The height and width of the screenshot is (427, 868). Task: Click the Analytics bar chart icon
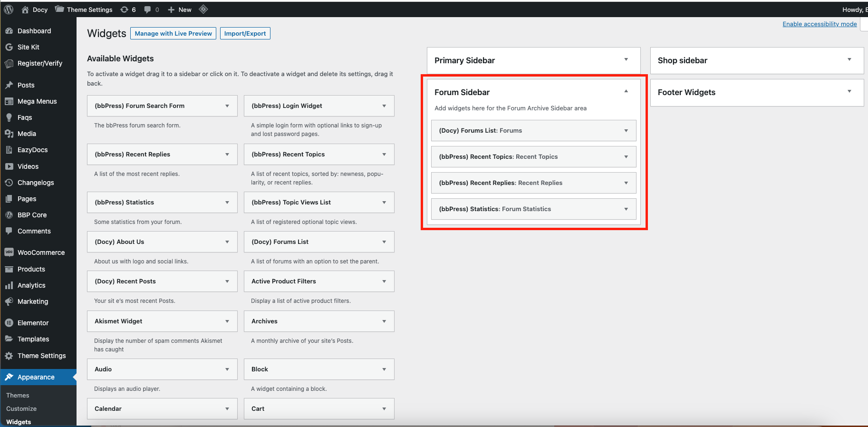[9, 285]
